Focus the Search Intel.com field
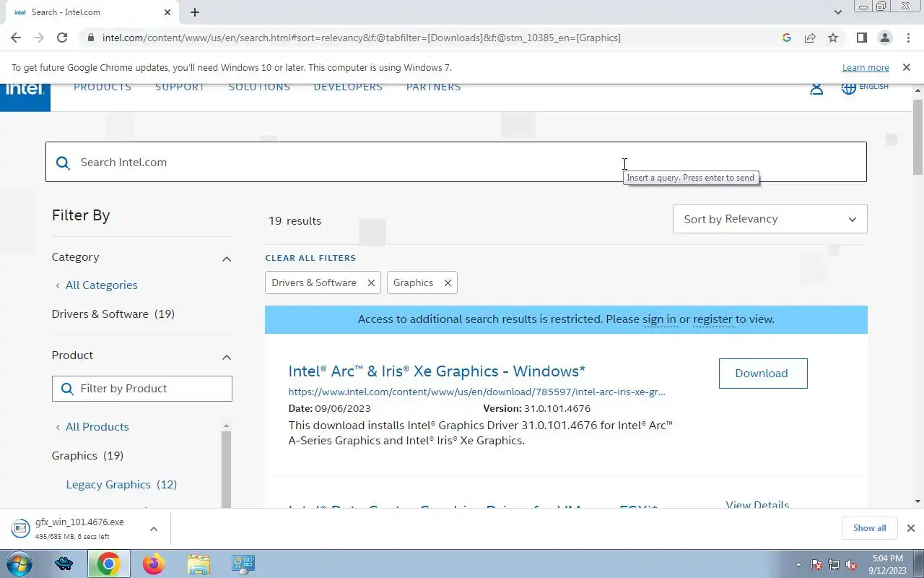This screenshot has height=578, width=924. (x=456, y=162)
